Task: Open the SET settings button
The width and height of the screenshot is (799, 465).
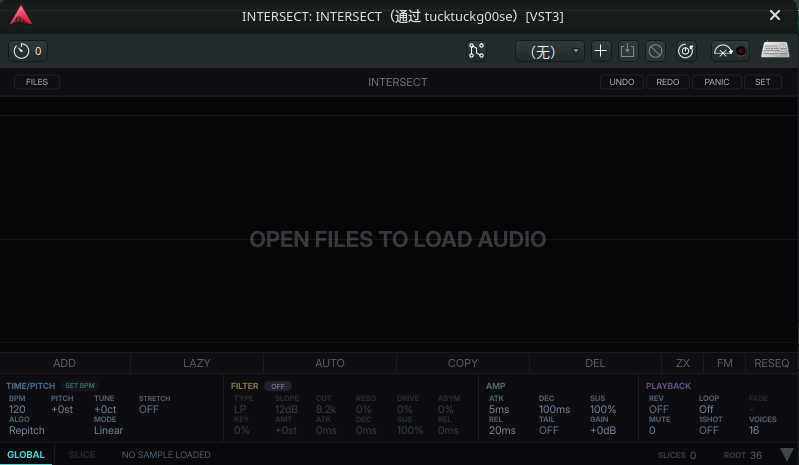Action: pos(763,82)
